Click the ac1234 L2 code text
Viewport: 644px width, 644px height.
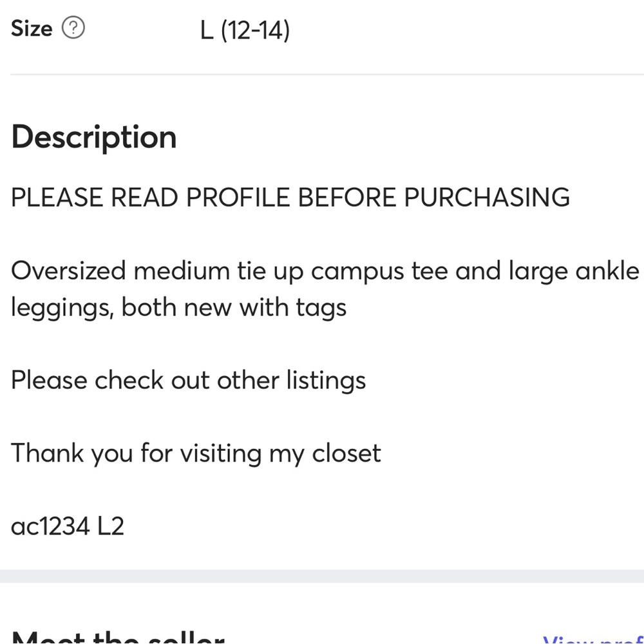pos(68,526)
